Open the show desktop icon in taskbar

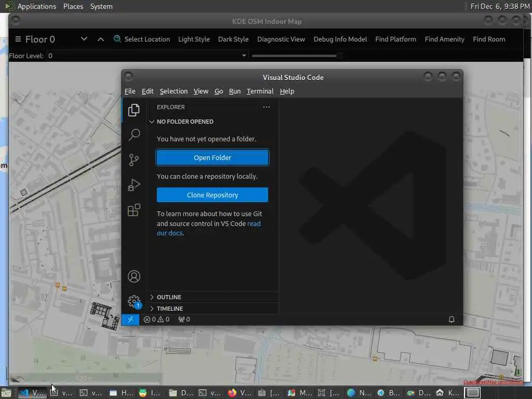6,393
